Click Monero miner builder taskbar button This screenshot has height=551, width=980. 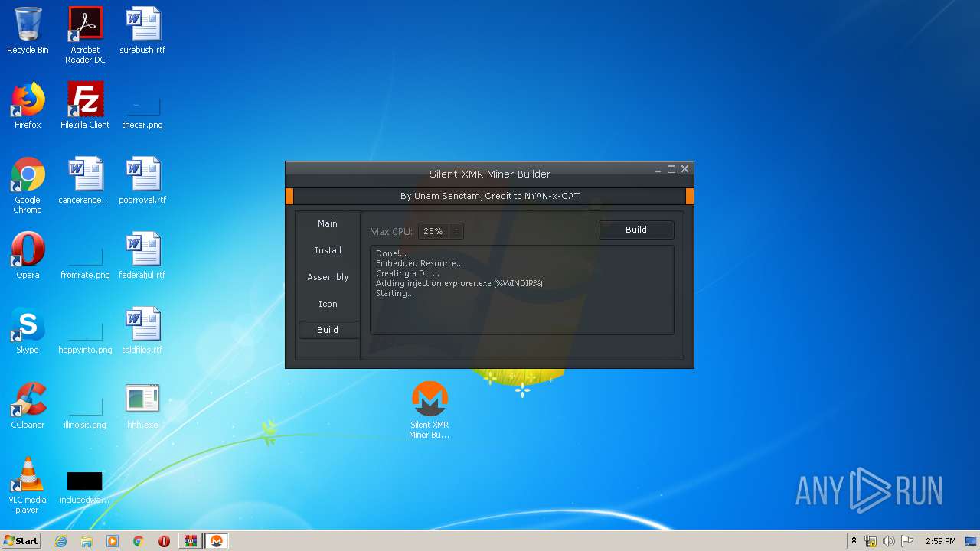(216, 541)
